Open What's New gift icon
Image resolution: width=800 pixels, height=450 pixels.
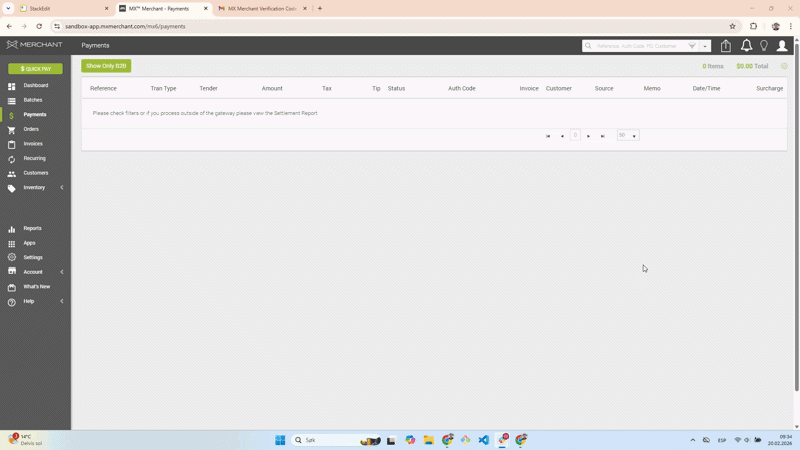tap(11, 287)
